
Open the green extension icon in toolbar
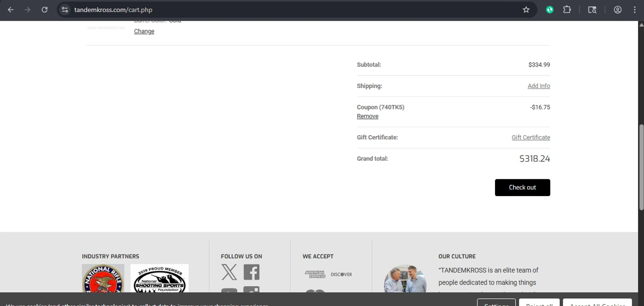tap(550, 9)
